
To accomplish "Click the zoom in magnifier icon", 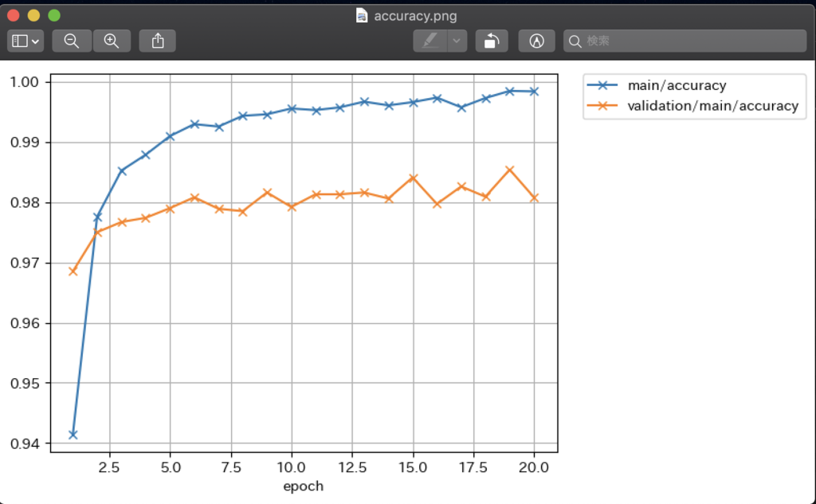I will click(x=112, y=41).
